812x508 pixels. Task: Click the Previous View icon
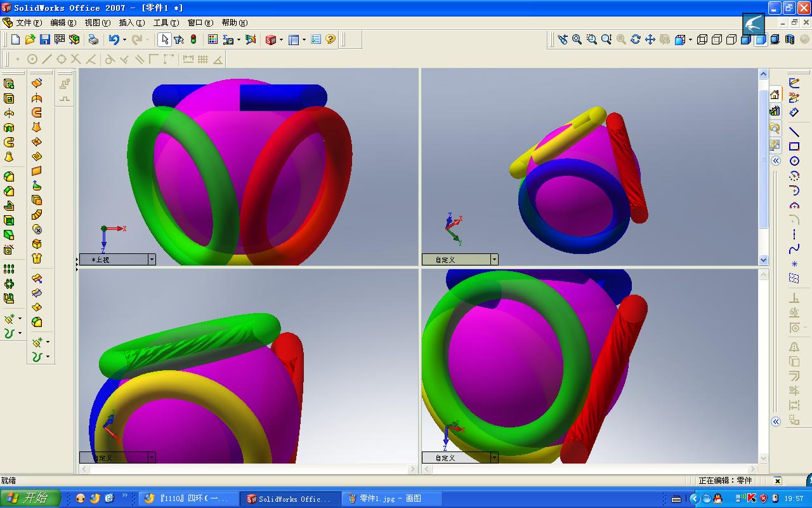pos(562,39)
